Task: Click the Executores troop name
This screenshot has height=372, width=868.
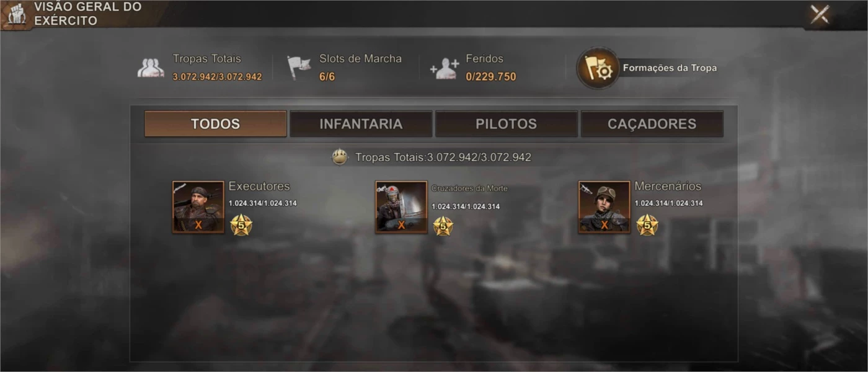Action: 259,186
